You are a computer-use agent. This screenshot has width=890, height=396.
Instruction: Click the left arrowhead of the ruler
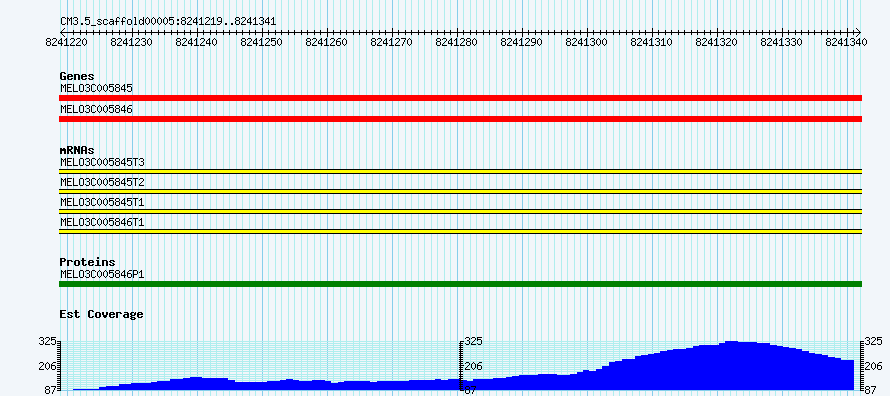point(62,32)
